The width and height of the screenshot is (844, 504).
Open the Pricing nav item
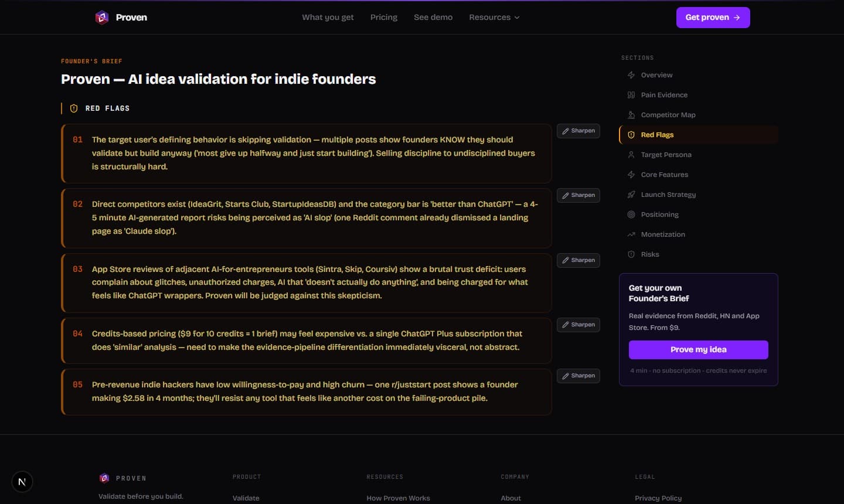[384, 18]
